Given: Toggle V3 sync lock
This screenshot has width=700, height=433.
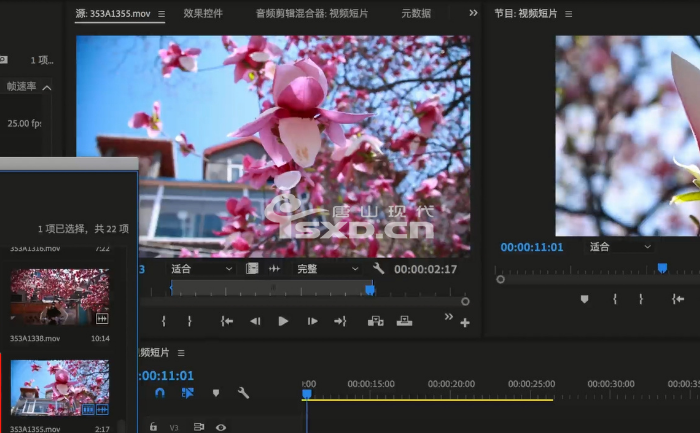Looking at the screenshot, I should tap(199, 427).
